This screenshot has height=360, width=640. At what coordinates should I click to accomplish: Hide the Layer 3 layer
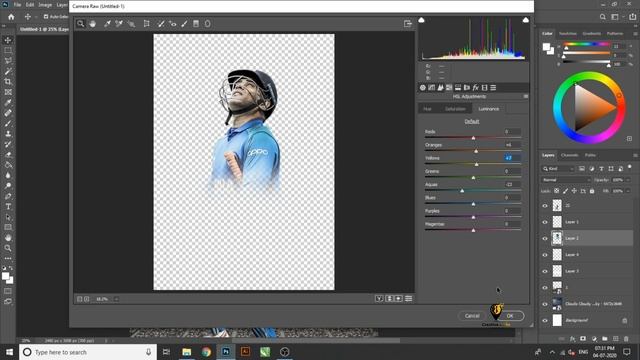545,271
